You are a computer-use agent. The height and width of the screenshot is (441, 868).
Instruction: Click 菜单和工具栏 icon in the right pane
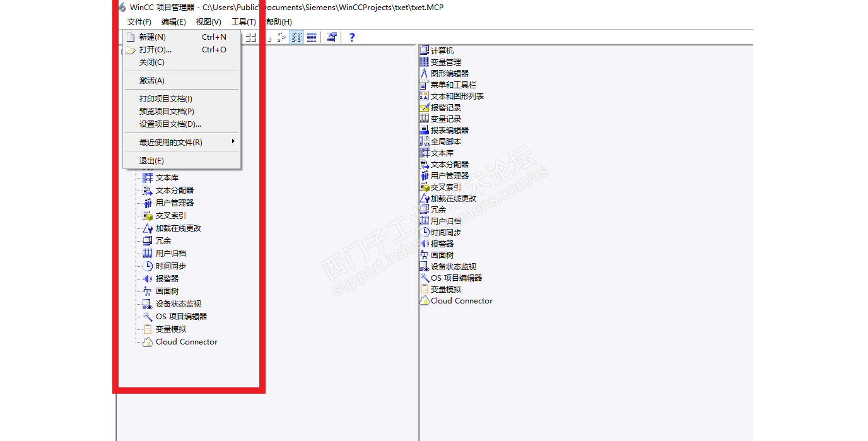[x=425, y=85]
